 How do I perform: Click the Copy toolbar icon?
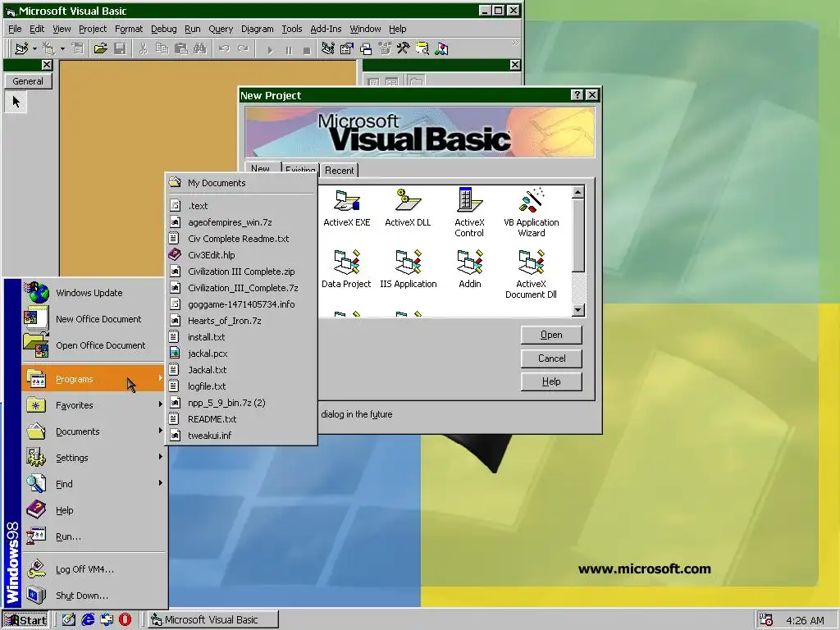(162, 48)
